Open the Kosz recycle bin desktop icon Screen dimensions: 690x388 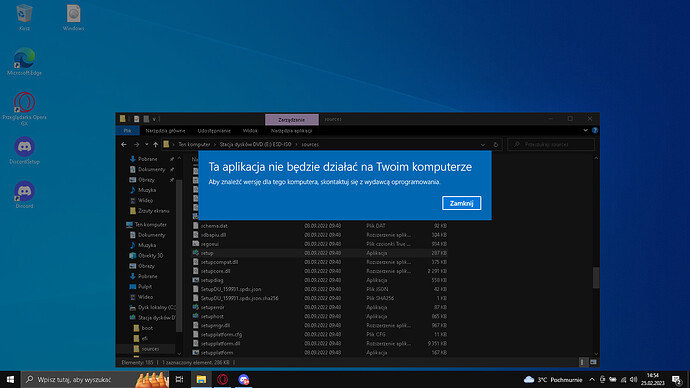click(24, 18)
